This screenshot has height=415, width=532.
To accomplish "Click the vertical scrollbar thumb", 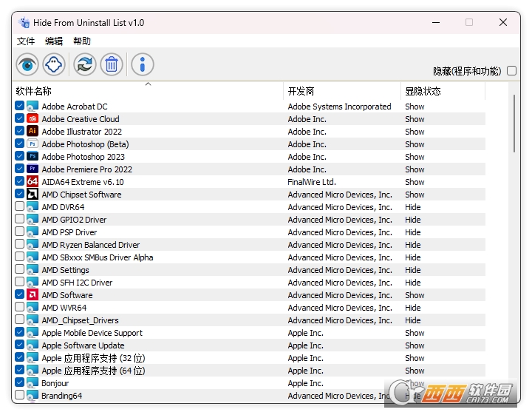I will click(x=514, y=124).
